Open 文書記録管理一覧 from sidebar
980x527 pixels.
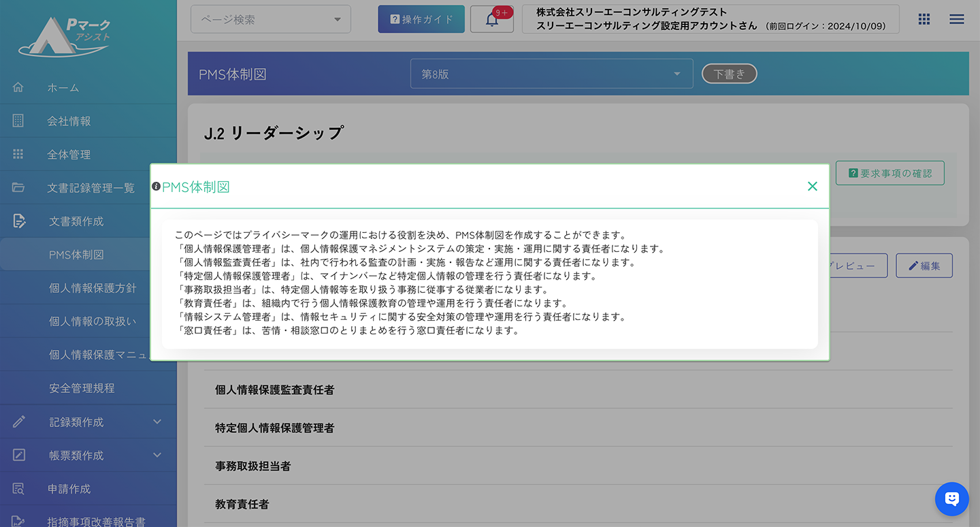pos(91,188)
